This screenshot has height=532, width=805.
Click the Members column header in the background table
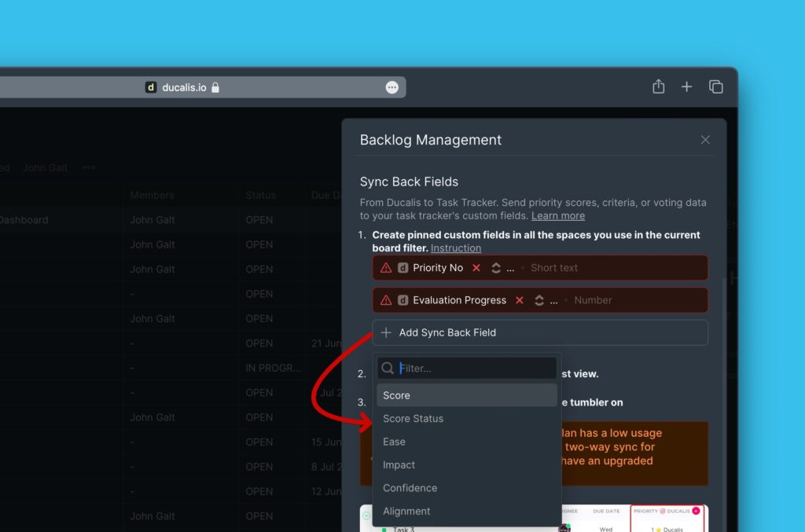(152, 196)
